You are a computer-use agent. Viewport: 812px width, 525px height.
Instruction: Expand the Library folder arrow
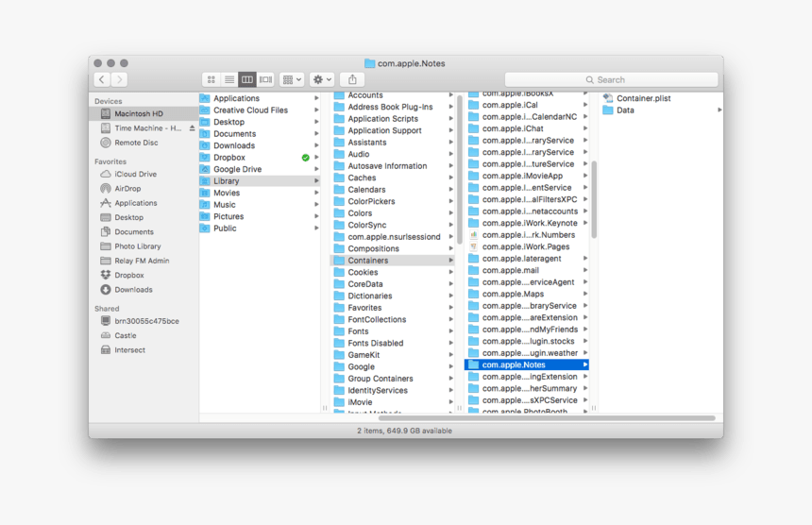point(316,181)
